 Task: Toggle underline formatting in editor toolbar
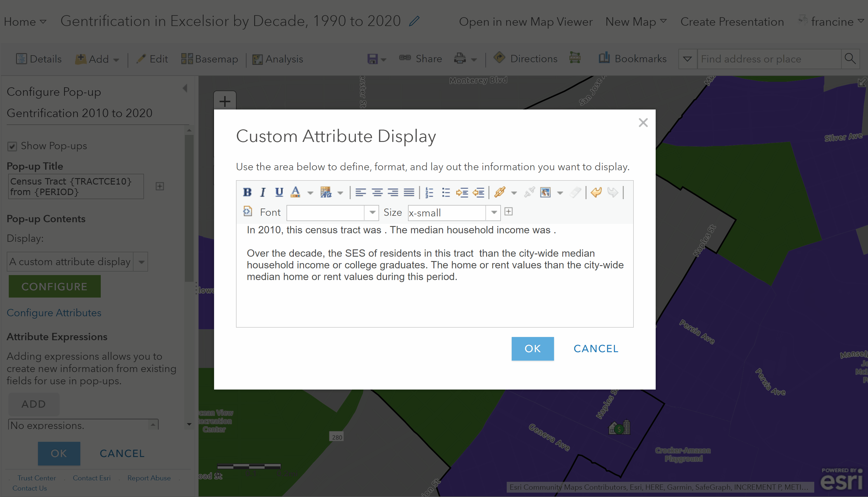279,192
